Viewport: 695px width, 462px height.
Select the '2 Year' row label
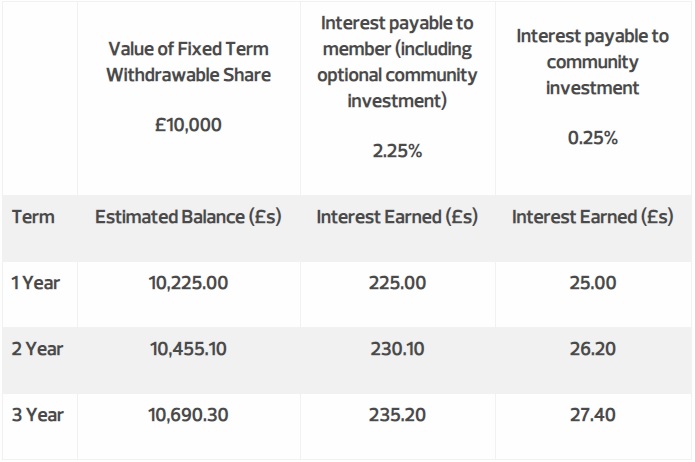(37, 349)
